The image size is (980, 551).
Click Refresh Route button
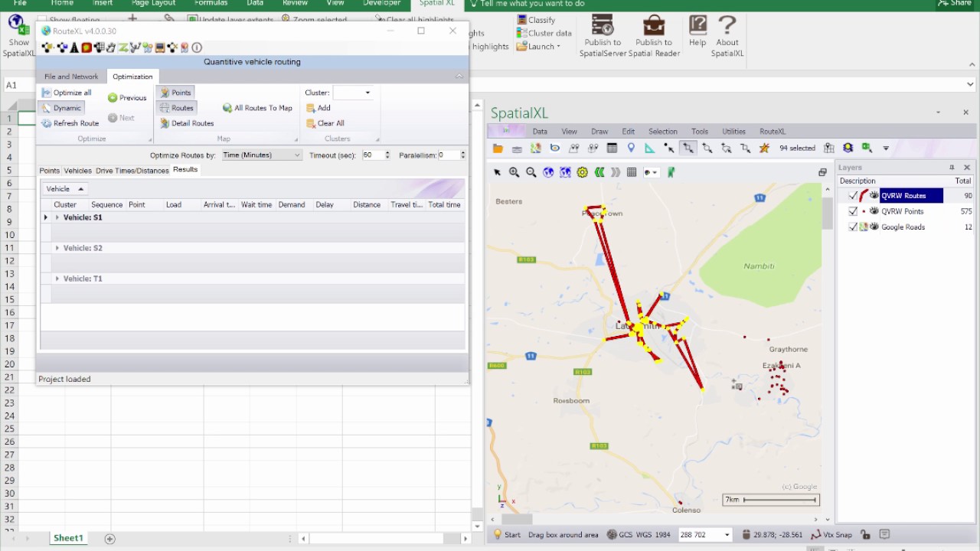pyautogui.click(x=70, y=123)
